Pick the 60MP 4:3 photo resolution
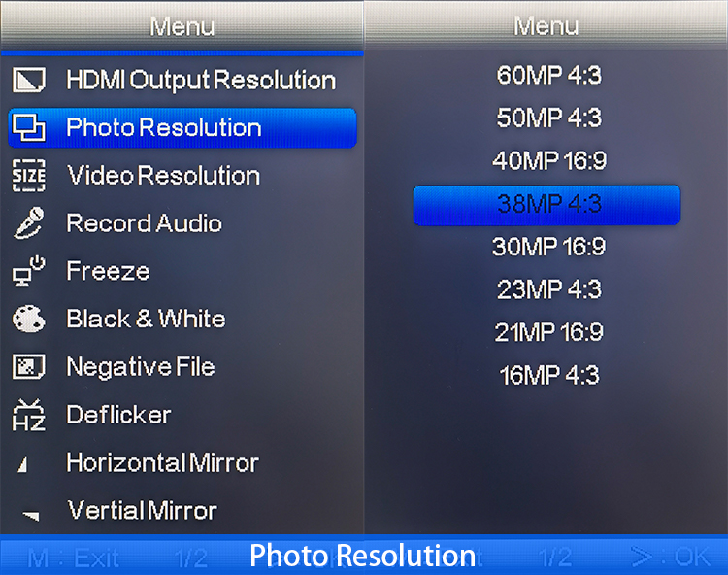 tap(548, 75)
